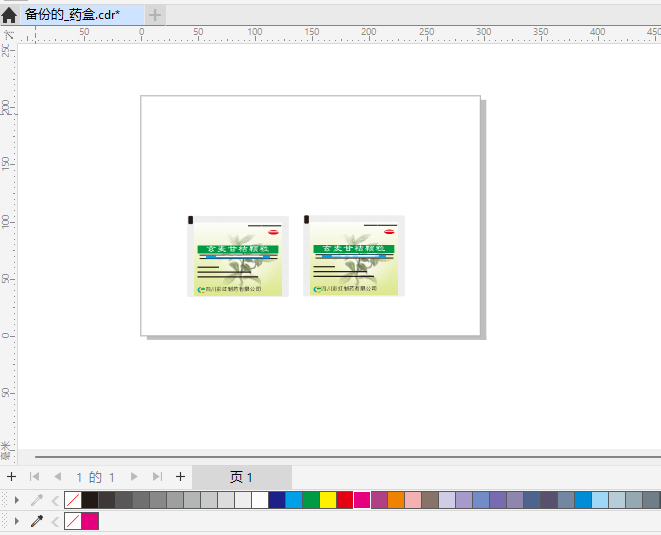Expand the default color palette flyout arrow
This screenshot has width=661, height=535.
point(17,500)
